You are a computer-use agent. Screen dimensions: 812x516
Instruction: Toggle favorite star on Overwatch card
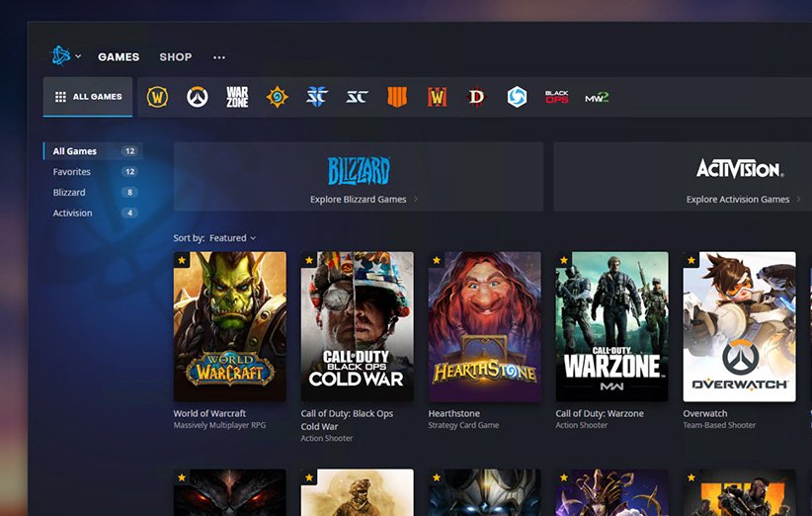691,260
